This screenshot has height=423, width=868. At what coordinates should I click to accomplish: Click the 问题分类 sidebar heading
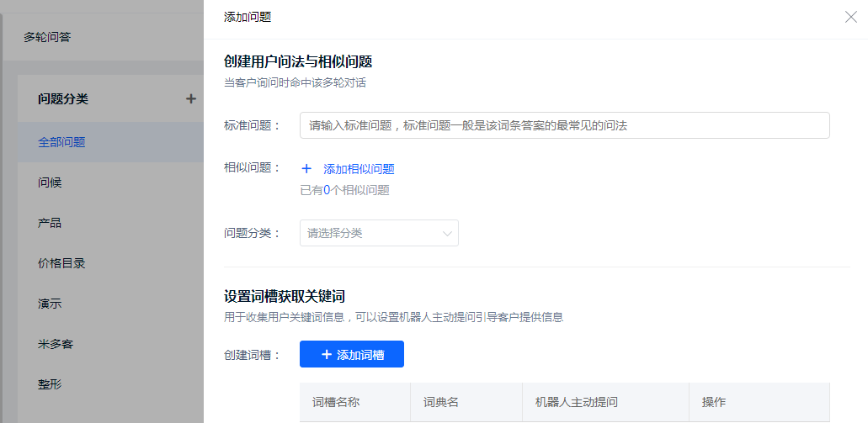63,99
